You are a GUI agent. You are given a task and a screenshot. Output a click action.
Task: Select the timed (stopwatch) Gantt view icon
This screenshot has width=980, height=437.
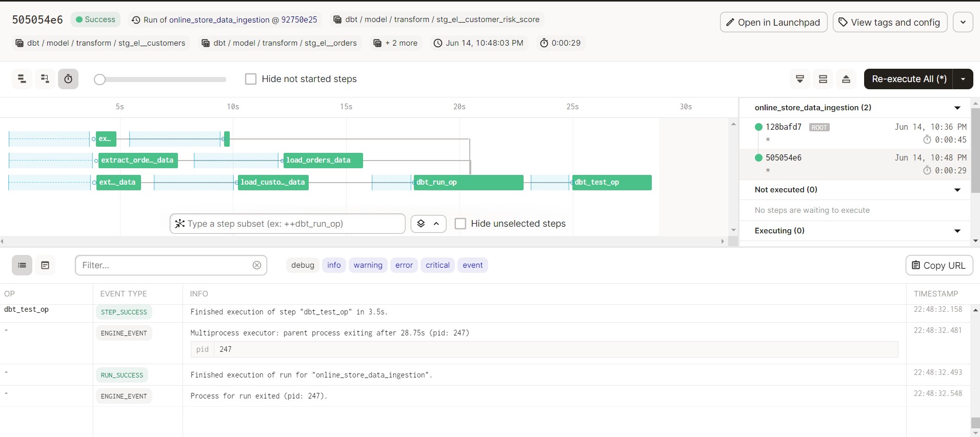click(x=68, y=79)
